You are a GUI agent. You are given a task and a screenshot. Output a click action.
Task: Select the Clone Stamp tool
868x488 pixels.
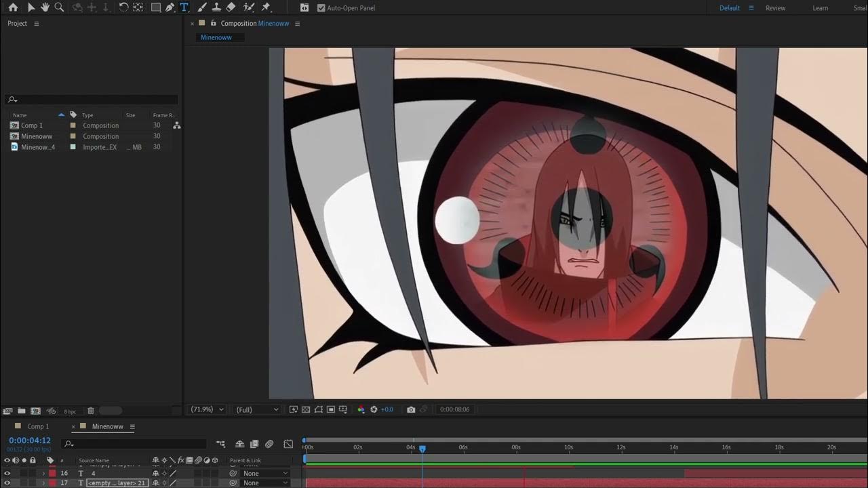[x=216, y=7]
